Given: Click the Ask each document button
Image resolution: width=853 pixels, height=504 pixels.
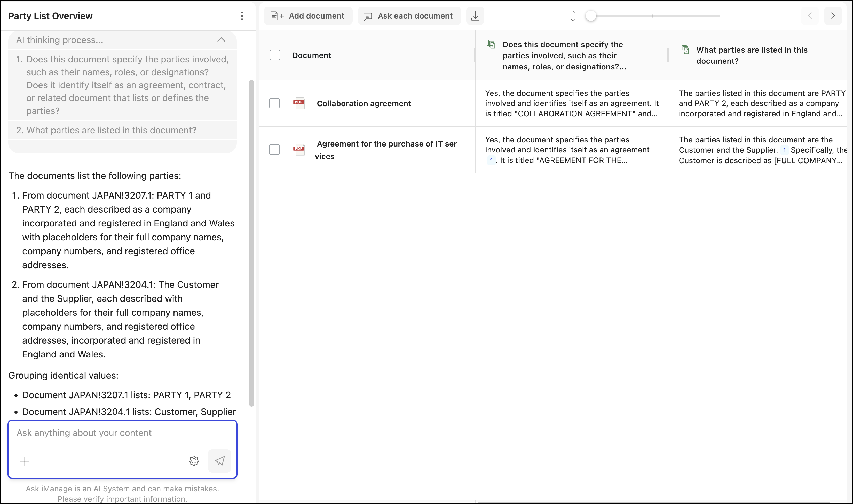Looking at the screenshot, I should point(409,16).
